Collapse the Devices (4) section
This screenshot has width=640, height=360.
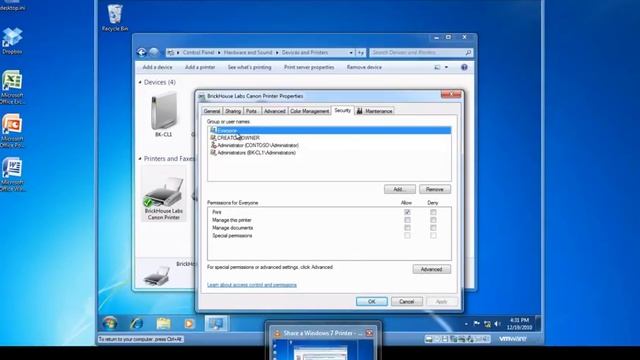pyautogui.click(x=140, y=82)
